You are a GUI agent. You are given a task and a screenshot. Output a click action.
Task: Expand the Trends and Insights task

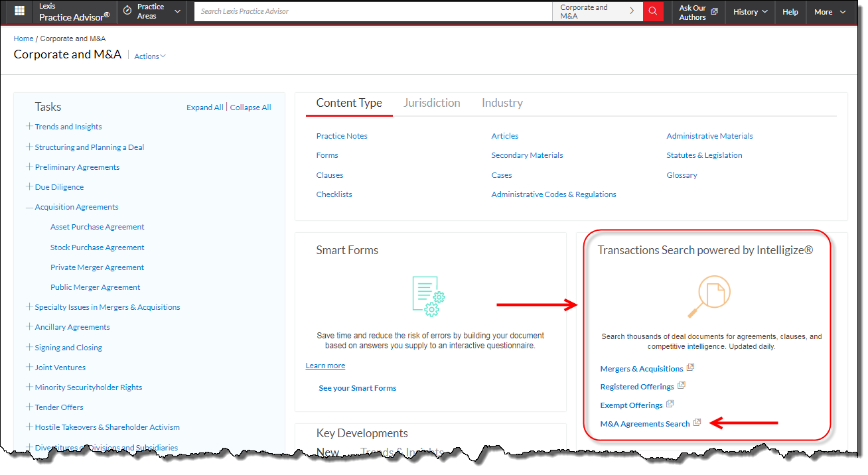(x=29, y=126)
